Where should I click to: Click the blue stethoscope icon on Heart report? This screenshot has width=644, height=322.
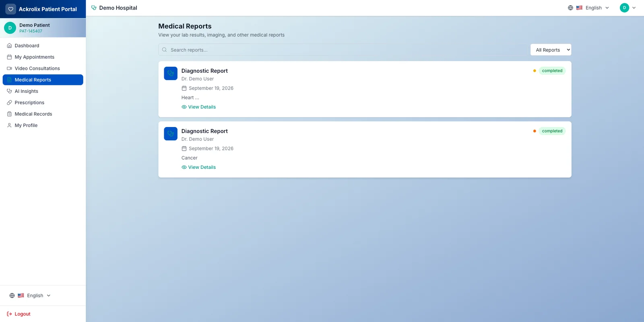click(x=171, y=74)
